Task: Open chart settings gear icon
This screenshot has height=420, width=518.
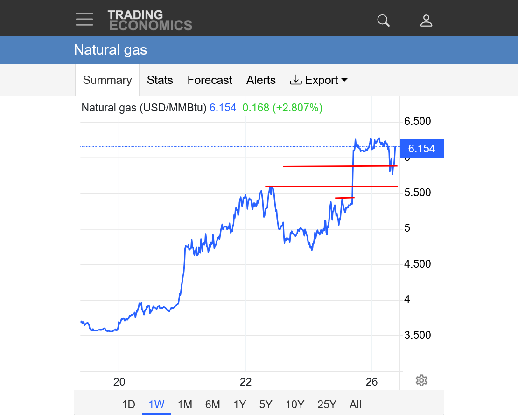Action: (x=421, y=380)
